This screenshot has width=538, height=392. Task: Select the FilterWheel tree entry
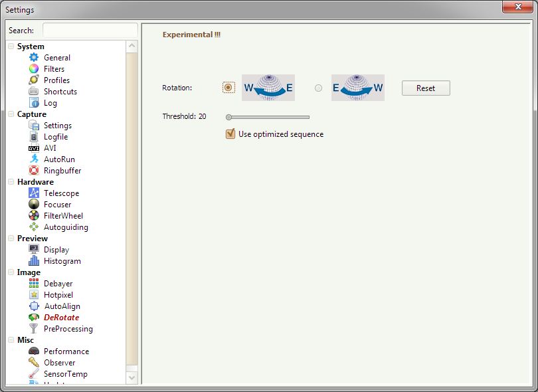[x=63, y=216]
